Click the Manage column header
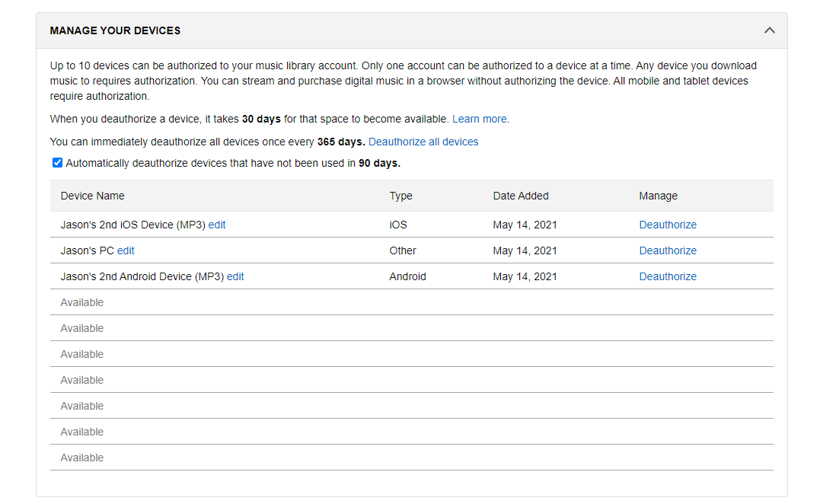The image size is (820, 504). coord(658,196)
